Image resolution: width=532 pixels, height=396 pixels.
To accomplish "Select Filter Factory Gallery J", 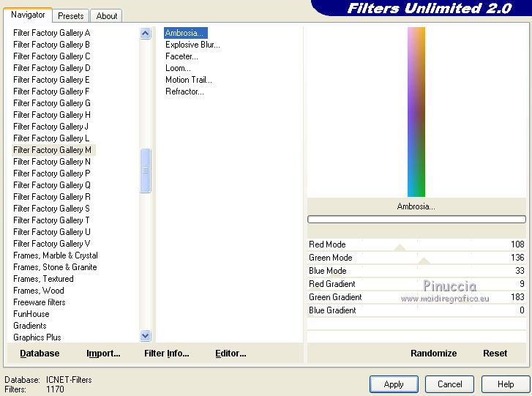I will pyautogui.click(x=51, y=127).
